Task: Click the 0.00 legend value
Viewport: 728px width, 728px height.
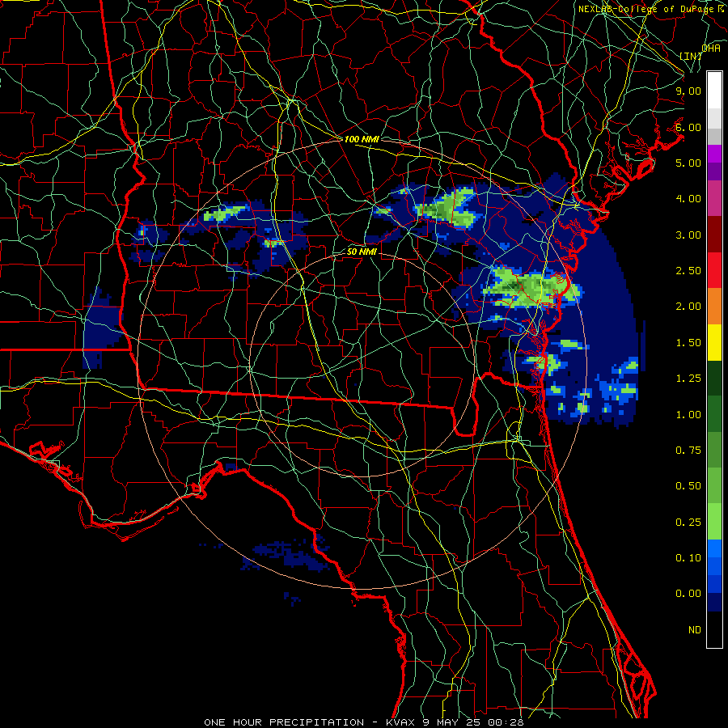Action: [x=688, y=594]
